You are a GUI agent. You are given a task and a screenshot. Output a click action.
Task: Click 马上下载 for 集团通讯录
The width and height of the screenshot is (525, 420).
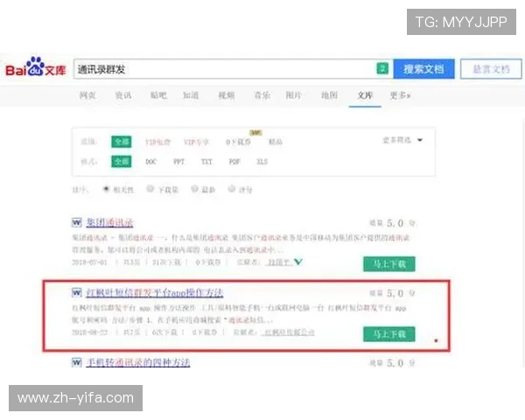point(389,264)
